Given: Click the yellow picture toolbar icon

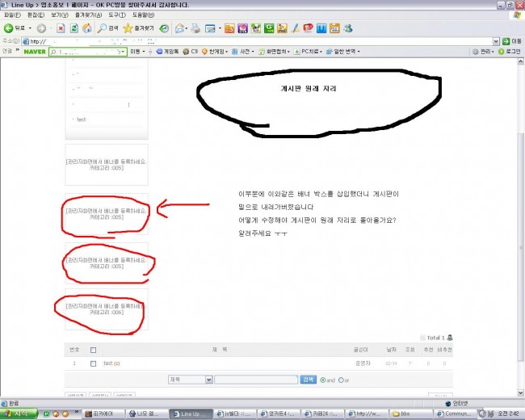Looking at the screenshot, I should point(282,28).
